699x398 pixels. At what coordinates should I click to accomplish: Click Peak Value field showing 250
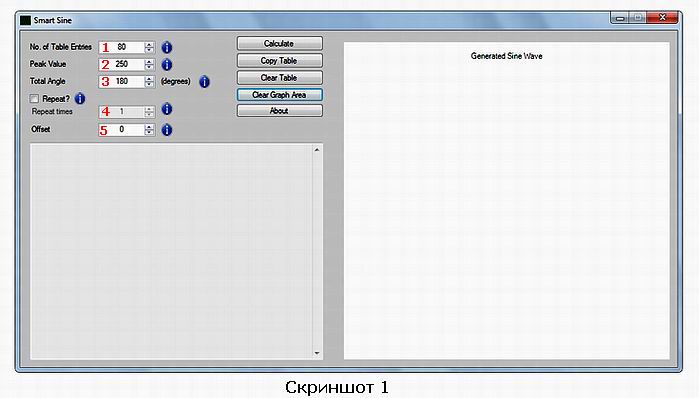pyautogui.click(x=127, y=64)
